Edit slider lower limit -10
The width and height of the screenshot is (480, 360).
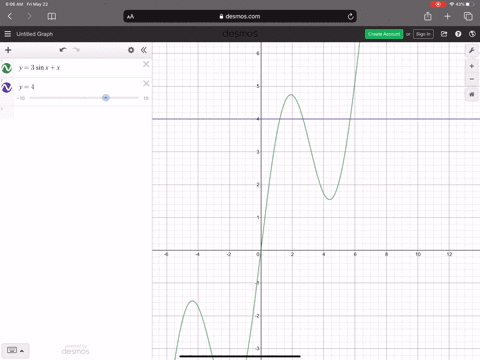coord(21,98)
